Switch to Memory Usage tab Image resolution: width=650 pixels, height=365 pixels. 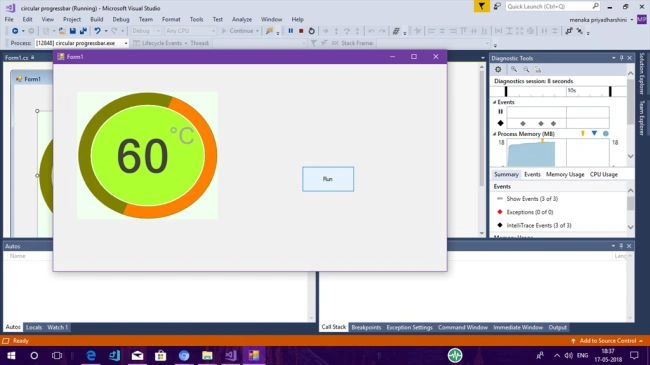[x=565, y=174]
